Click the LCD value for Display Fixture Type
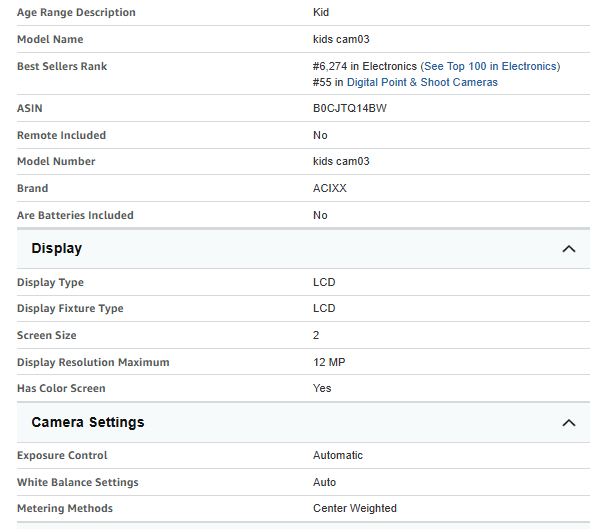Viewport: 591px width, 529px height. tap(324, 308)
